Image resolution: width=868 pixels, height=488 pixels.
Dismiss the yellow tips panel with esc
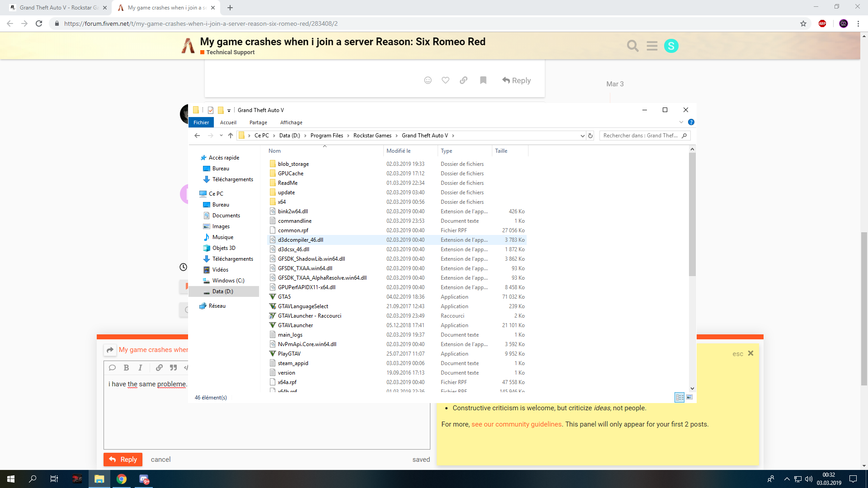pos(743,353)
